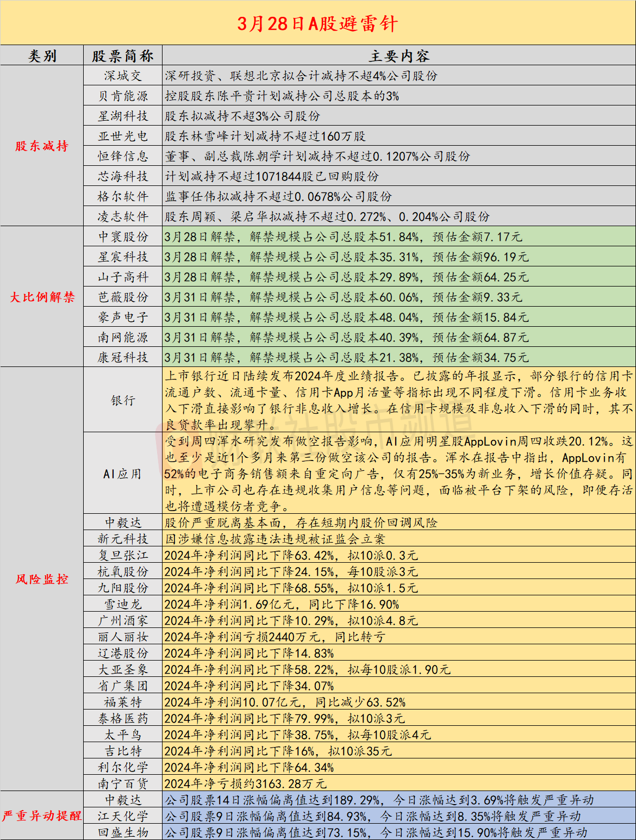Select the '类别' column header
Image resolution: width=636 pixels, height=840 pixels.
[42, 56]
